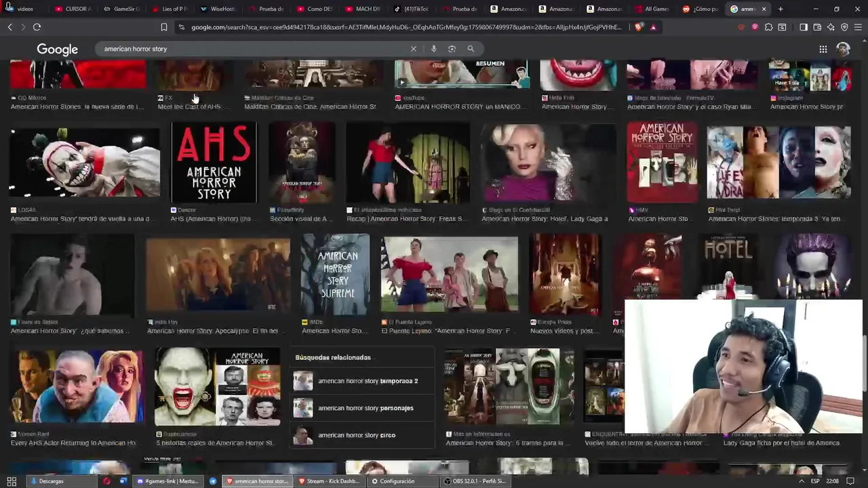Open a new browser tab
Image resolution: width=868 pixels, height=488 pixels.
coord(781,9)
